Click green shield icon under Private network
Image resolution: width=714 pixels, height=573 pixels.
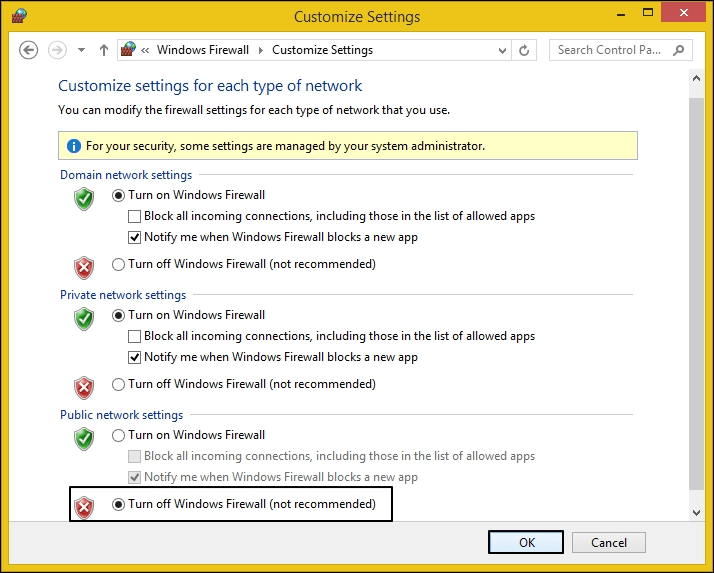coord(84,319)
